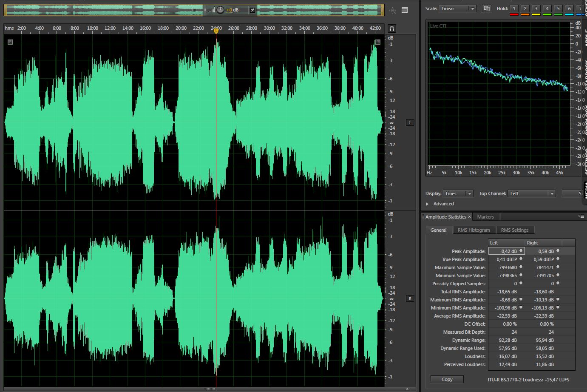The height and width of the screenshot is (392, 587).
Task: Toggle the left channel L button
Action: click(x=410, y=122)
